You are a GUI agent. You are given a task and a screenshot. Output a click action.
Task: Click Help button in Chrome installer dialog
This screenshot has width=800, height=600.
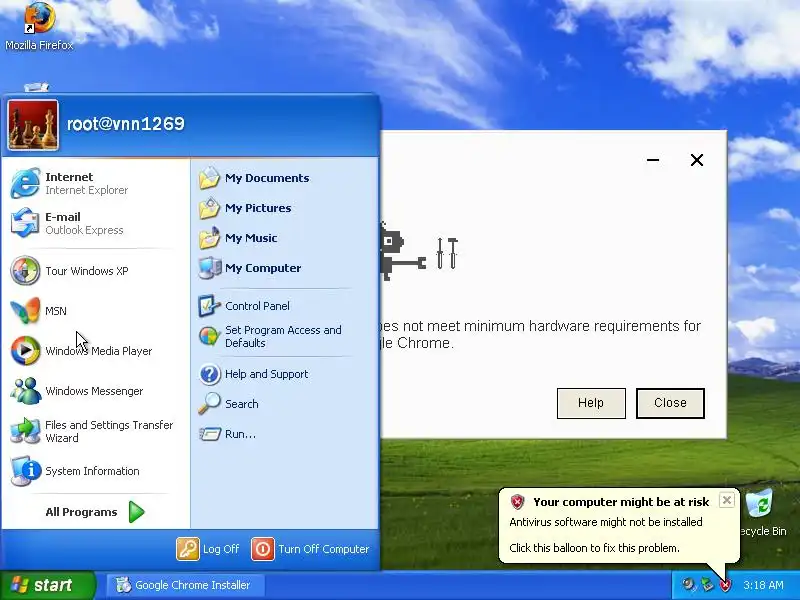click(591, 403)
